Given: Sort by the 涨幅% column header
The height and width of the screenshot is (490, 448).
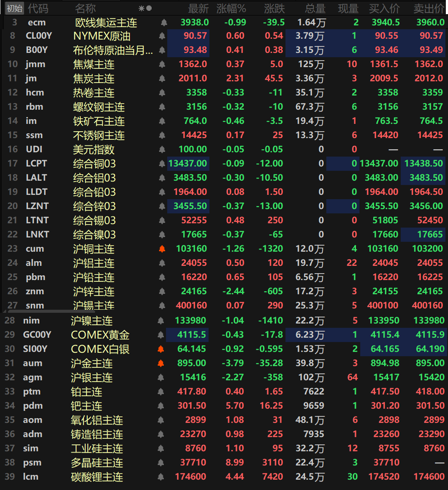Looking at the screenshot, I should (231, 9).
